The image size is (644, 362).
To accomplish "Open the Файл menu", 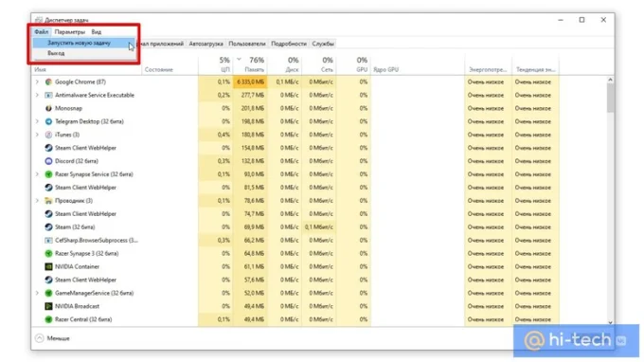I will pos(42,31).
